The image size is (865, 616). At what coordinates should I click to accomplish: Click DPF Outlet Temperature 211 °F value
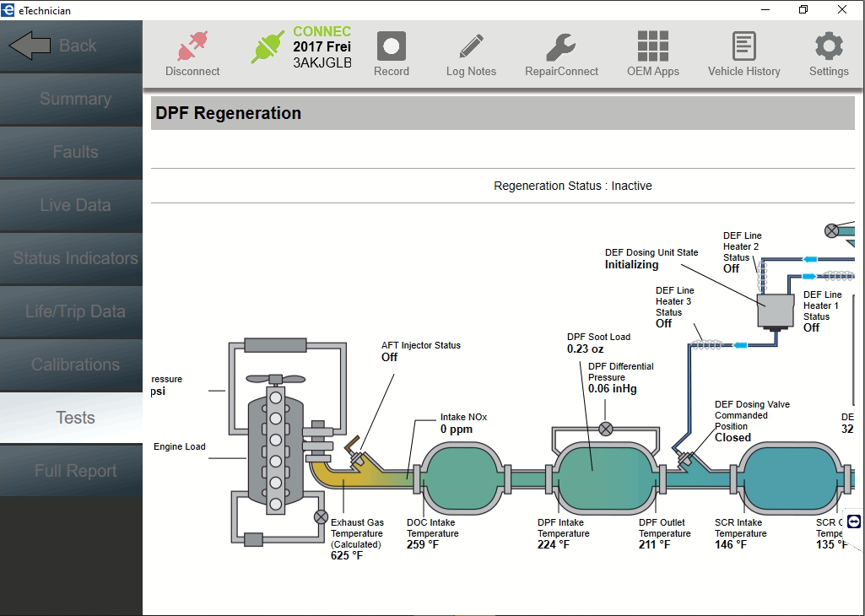[x=655, y=545]
